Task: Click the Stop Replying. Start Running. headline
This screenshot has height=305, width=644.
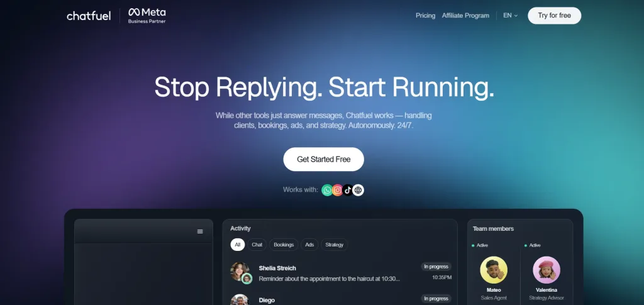Action: [x=324, y=87]
